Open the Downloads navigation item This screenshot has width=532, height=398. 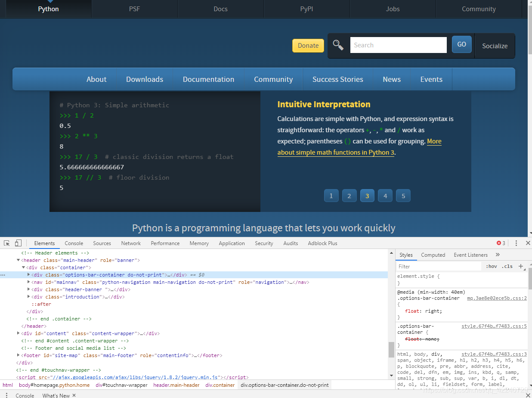tap(145, 79)
